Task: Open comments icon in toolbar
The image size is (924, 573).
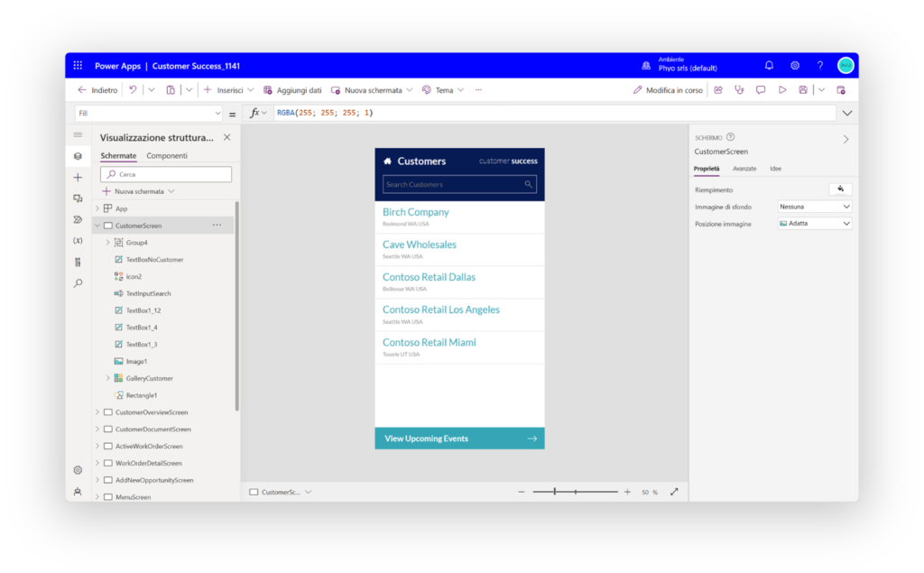Action: pyautogui.click(x=761, y=89)
